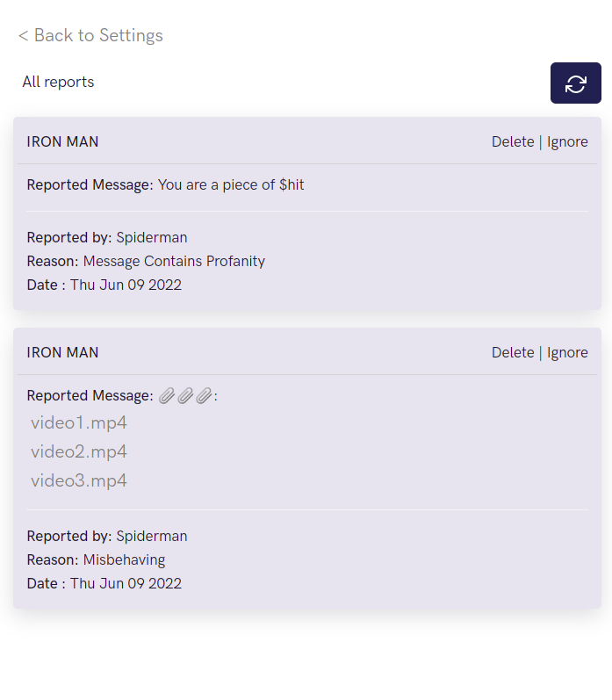Viewport: 612px width, 700px height.
Task: Ignore the profanity report on IRON MAN
Action: tap(567, 141)
